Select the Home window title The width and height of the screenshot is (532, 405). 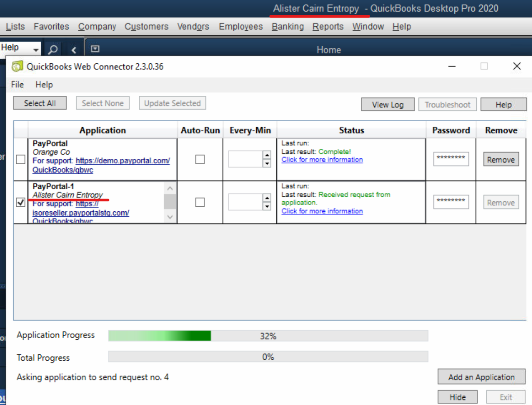click(x=329, y=50)
